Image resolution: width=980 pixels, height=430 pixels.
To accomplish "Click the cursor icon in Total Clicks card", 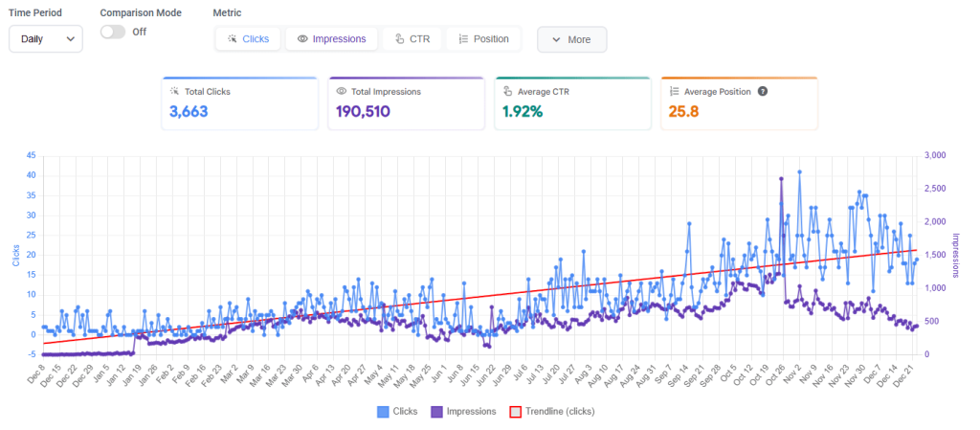I will click(x=175, y=92).
